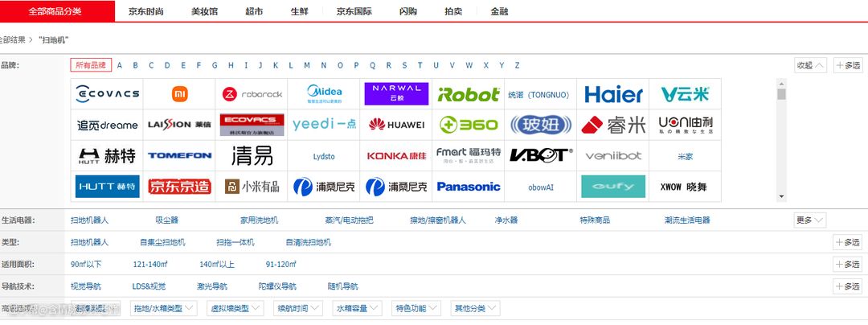This screenshot has height=325, width=868.
Task: Filter brands by letter M
Action: point(306,65)
